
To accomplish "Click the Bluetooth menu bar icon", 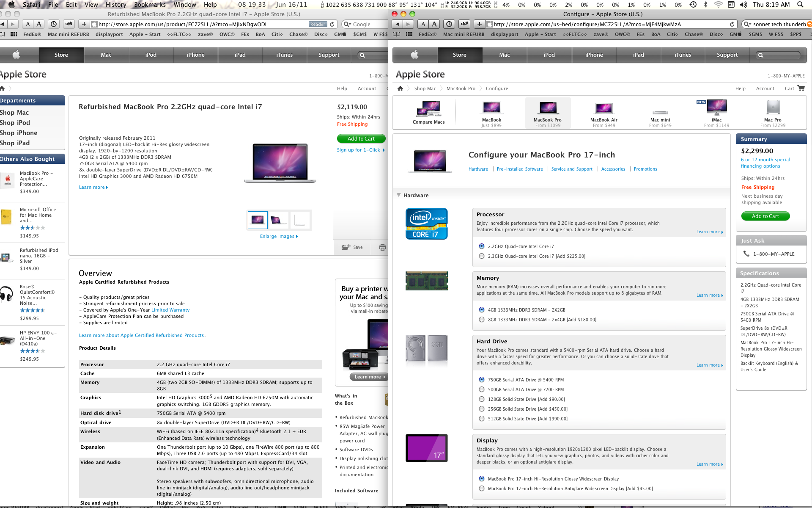I will coord(705,5).
